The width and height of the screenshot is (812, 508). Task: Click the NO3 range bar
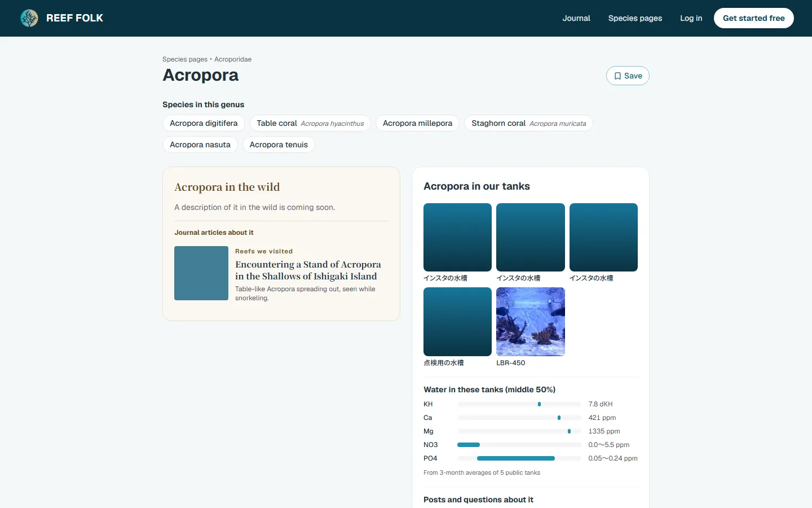coord(519,445)
